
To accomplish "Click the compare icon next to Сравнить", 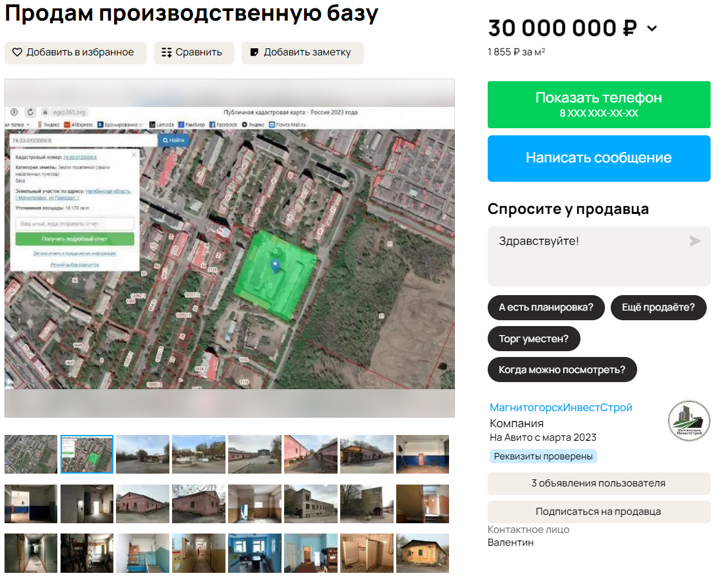I will [x=167, y=53].
